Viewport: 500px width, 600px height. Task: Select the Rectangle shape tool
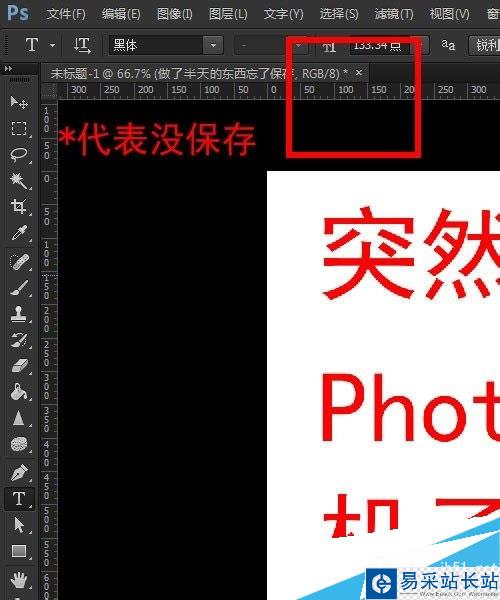(18, 551)
